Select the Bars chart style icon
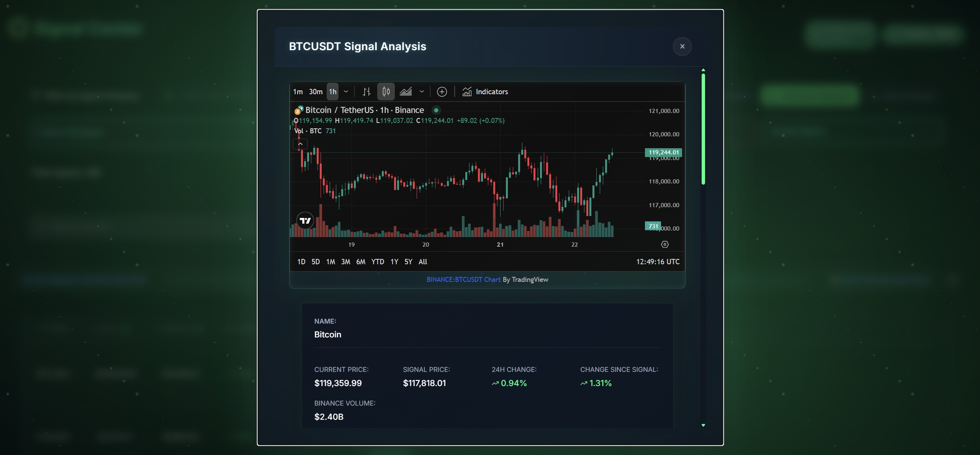The height and width of the screenshot is (455, 980). pos(366,92)
